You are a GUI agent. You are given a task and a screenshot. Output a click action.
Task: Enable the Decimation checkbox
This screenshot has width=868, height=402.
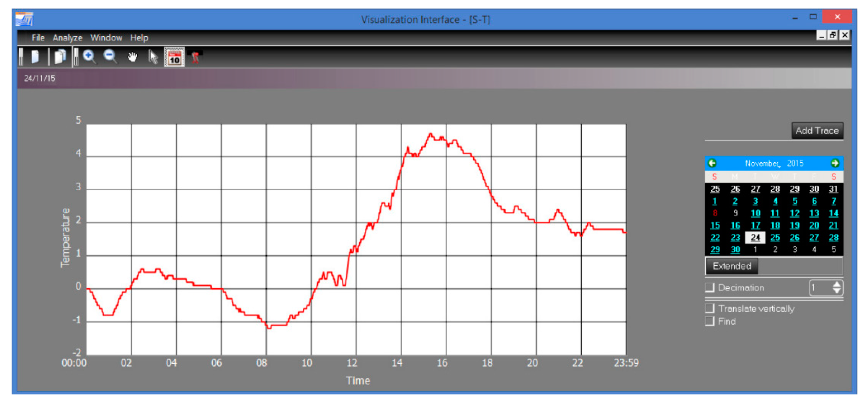710,288
